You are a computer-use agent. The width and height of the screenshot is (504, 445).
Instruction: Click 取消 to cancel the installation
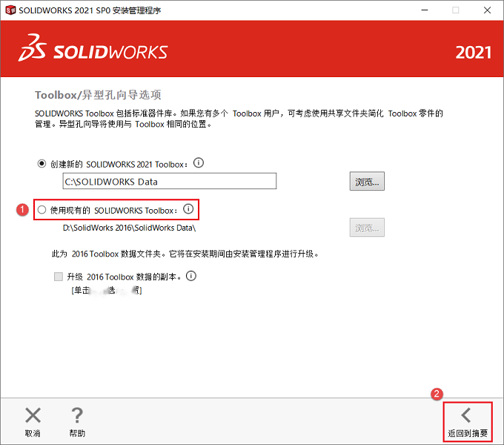click(33, 422)
